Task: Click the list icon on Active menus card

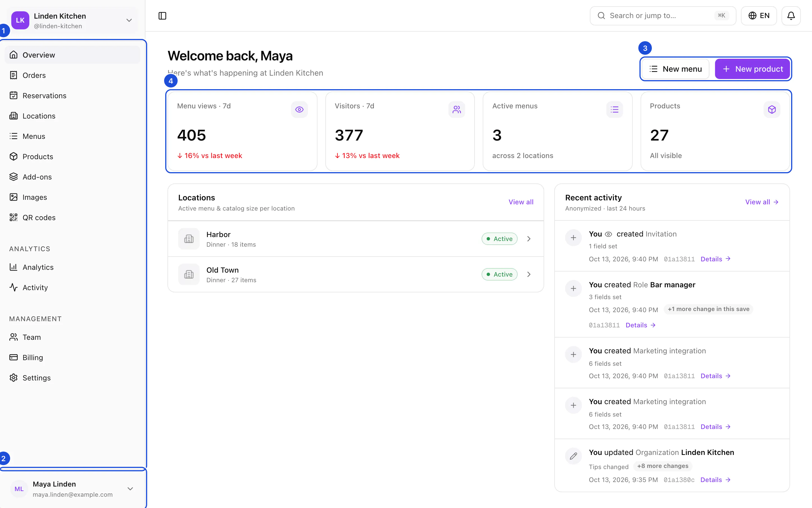Action: pos(614,110)
